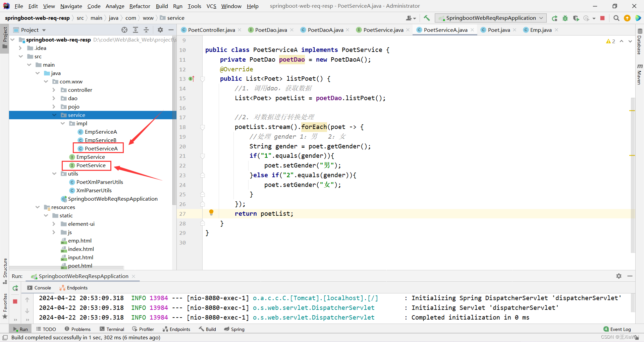Open the Event Log

[x=617, y=329]
